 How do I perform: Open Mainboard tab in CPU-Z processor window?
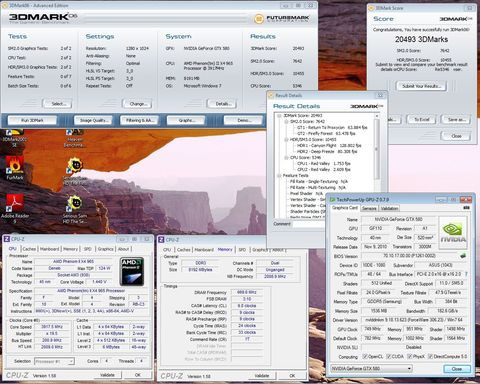[49, 249]
